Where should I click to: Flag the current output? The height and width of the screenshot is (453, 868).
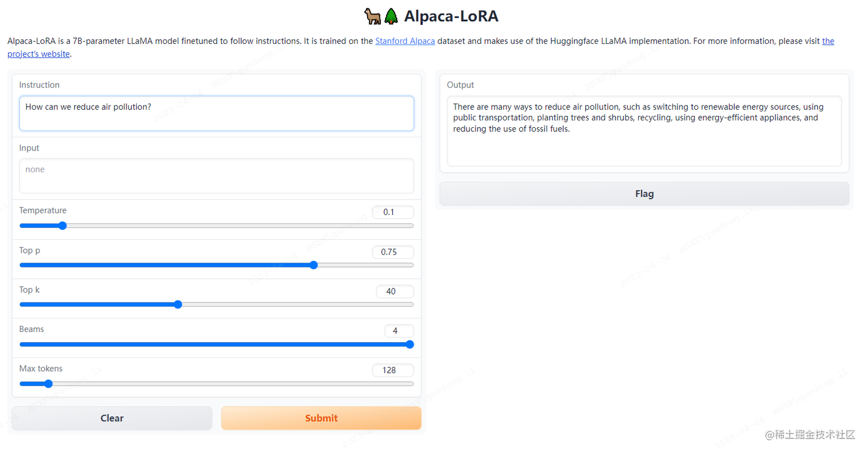(644, 194)
